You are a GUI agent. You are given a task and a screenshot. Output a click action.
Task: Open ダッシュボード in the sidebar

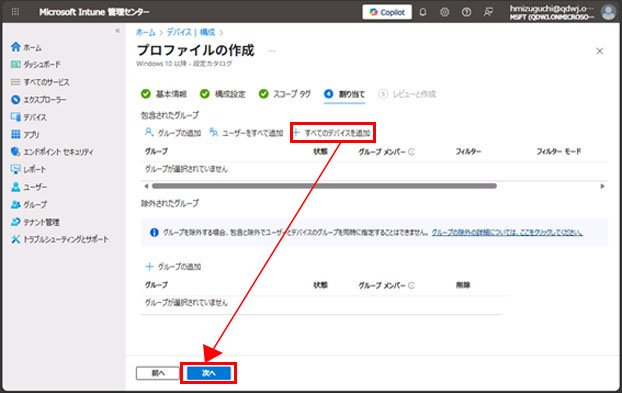[x=36, y=64]
